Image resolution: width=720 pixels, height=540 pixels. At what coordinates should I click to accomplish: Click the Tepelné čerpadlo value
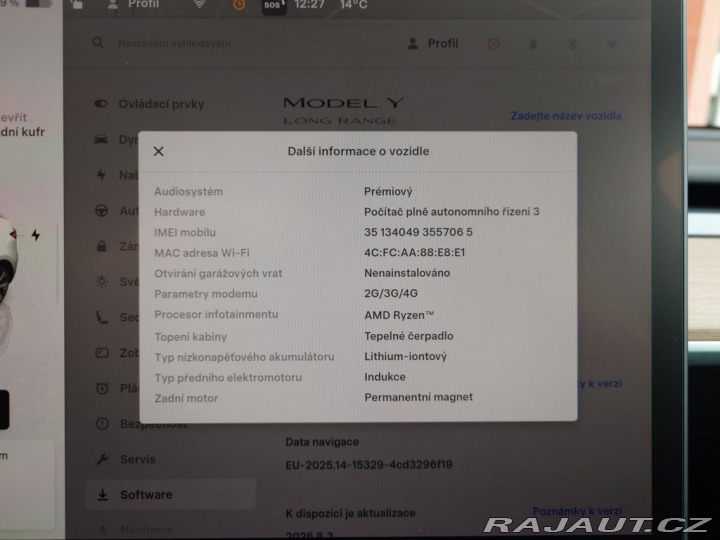409,336
